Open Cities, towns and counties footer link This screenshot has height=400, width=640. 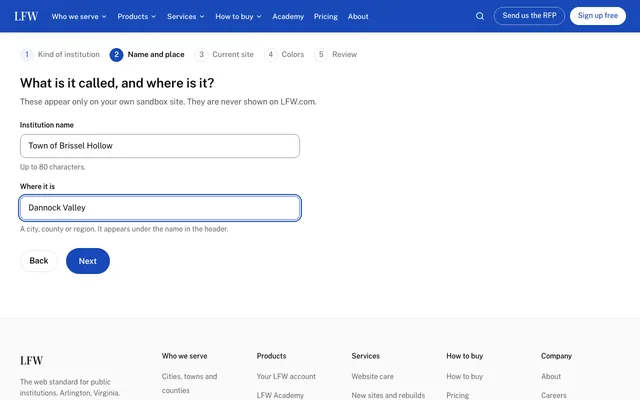(x=189, y=383)
